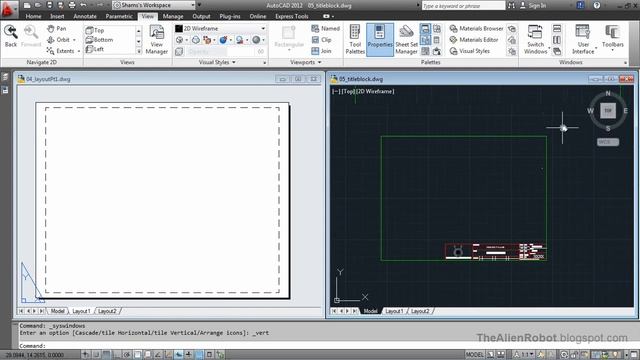640x360 pixels.
Task: Click the search keyword input field
Action: point(463,6)
